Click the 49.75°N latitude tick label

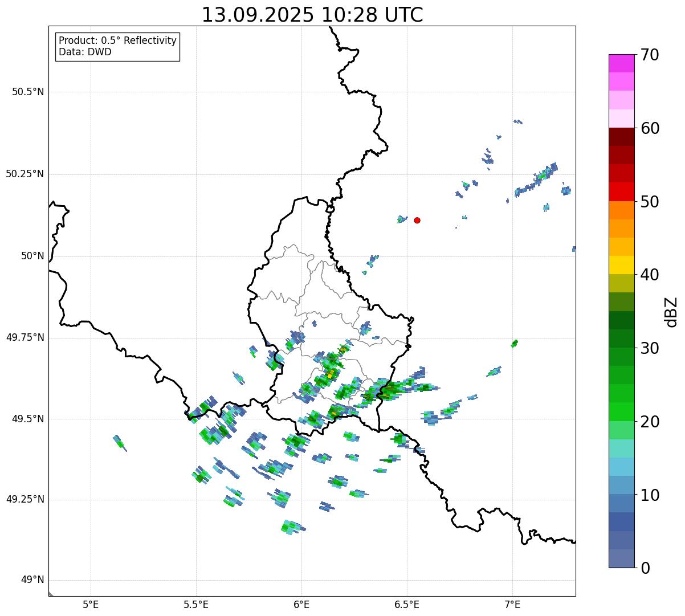[25, 337]
